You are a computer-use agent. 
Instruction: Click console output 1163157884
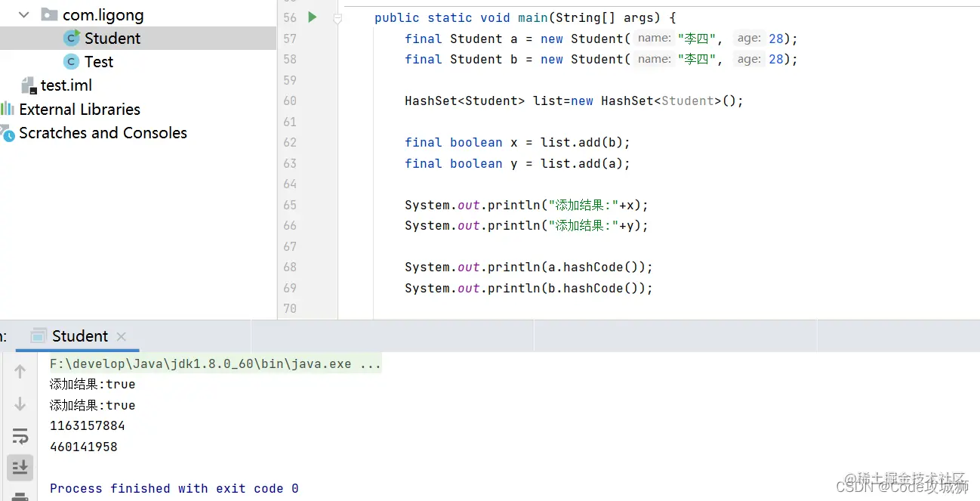pos(88,425)
